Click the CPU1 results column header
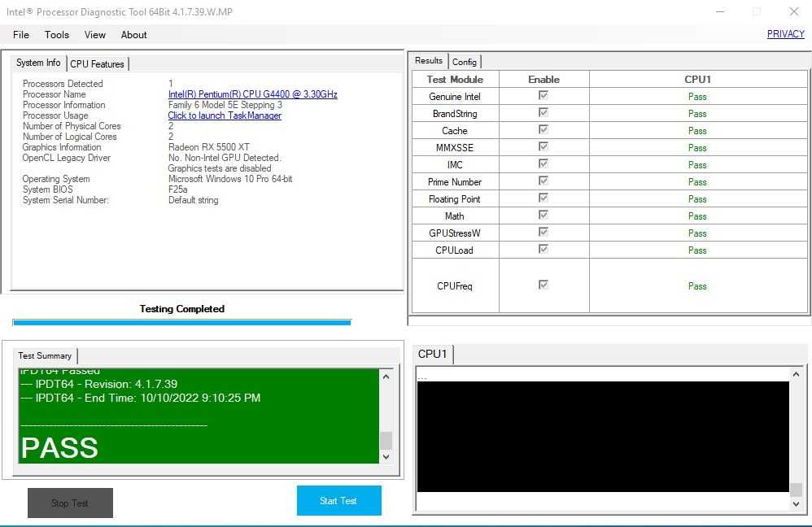Viewport: 812px width, 527px height. (x=697, y=79)
